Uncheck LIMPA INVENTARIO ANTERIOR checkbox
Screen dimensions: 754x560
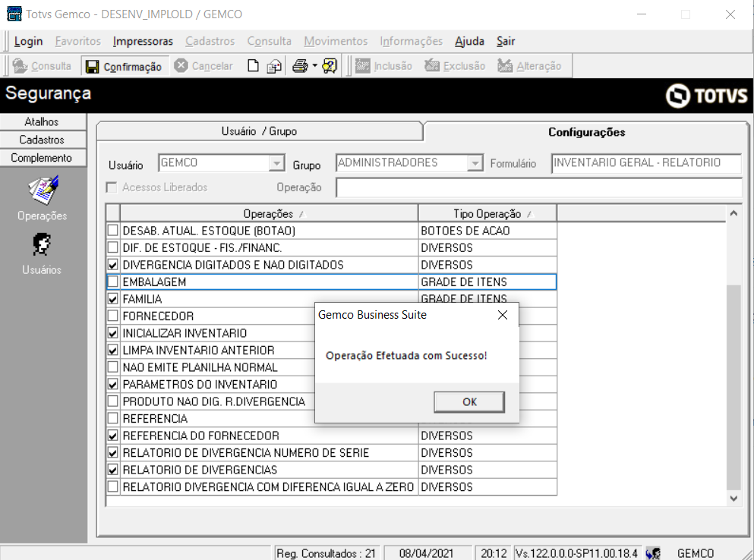113,350
